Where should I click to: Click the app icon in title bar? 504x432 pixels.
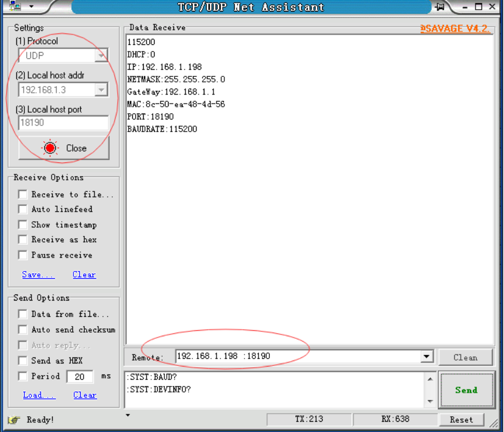[x=15, y=6]
